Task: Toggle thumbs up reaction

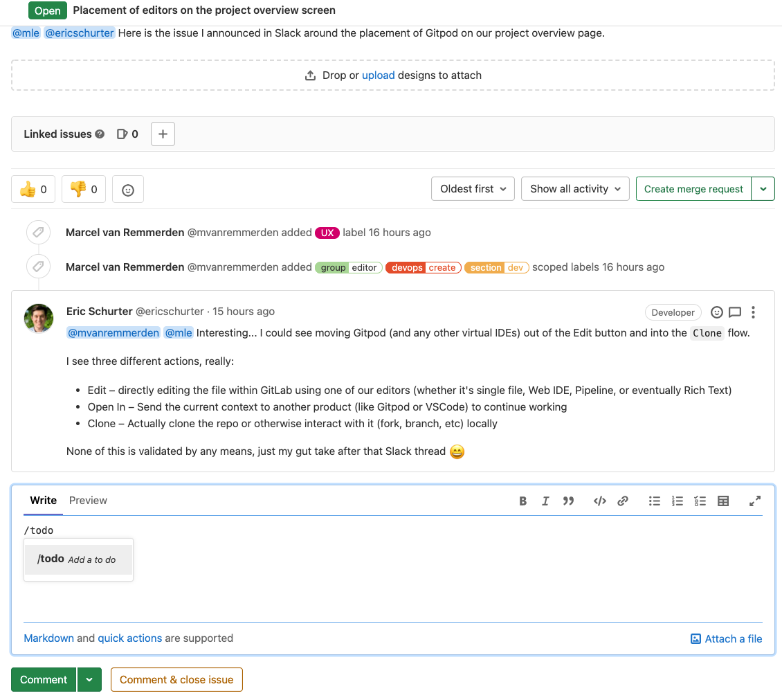Action: coord(34,189)
